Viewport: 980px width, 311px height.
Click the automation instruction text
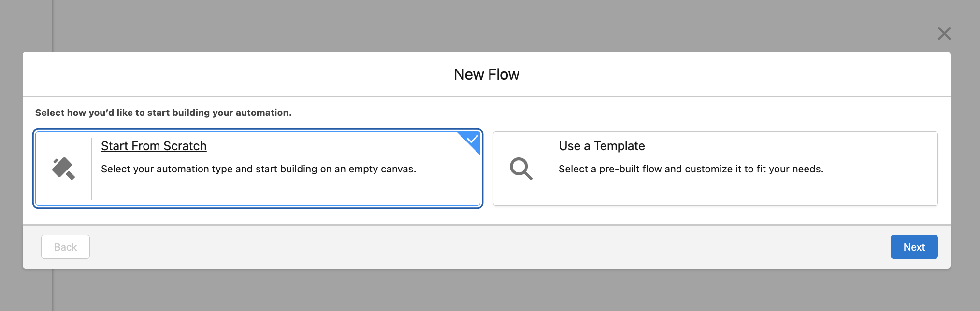tap(163, 113)
